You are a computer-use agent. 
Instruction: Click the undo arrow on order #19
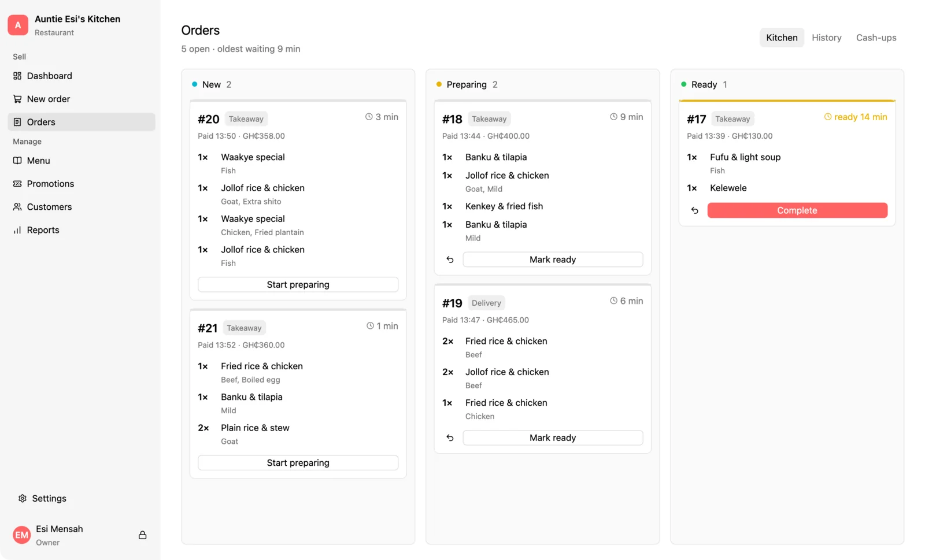tap(450, 438)
